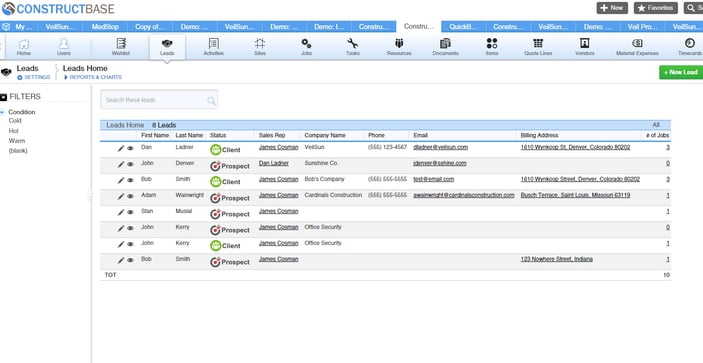Filter leads by Cold condition
This screenshot has width=703, height=363.
pos(15,121)
